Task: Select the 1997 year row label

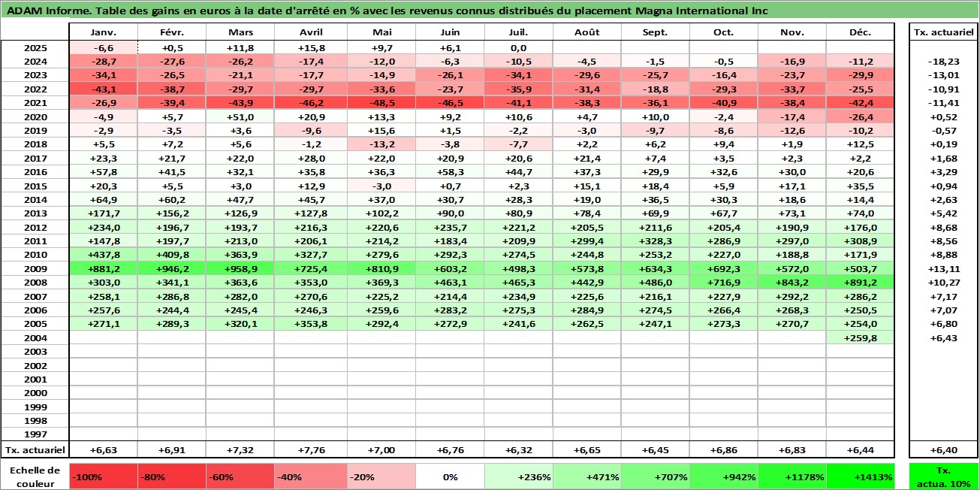Action: pyautogui.click(x=35, y=434)
